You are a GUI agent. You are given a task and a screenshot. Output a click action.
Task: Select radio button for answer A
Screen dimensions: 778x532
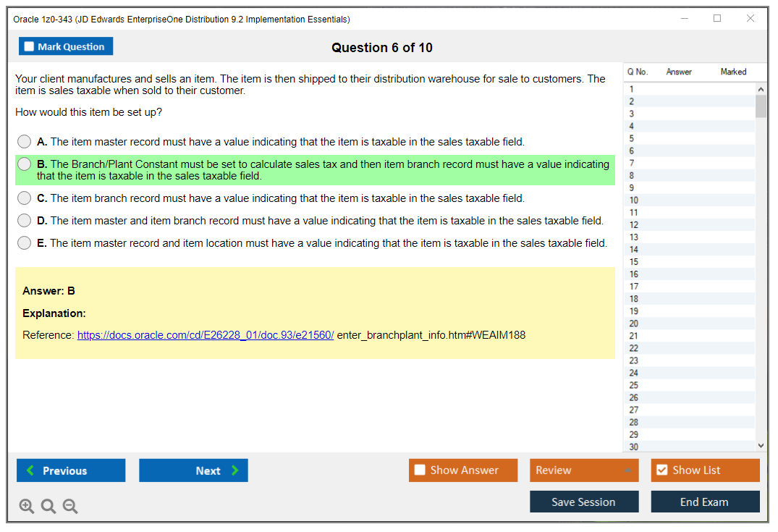pyautogui.click(x=25, y=142)
